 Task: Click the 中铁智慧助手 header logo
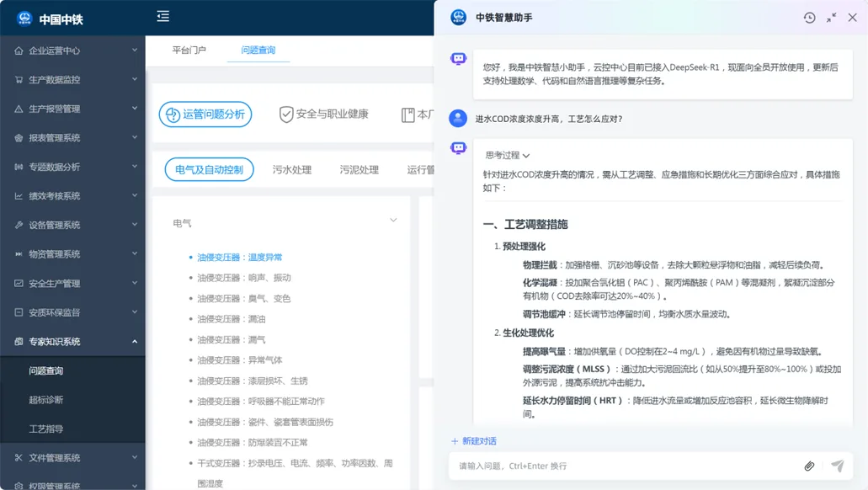pyautogui.click(x=458, y=17)
